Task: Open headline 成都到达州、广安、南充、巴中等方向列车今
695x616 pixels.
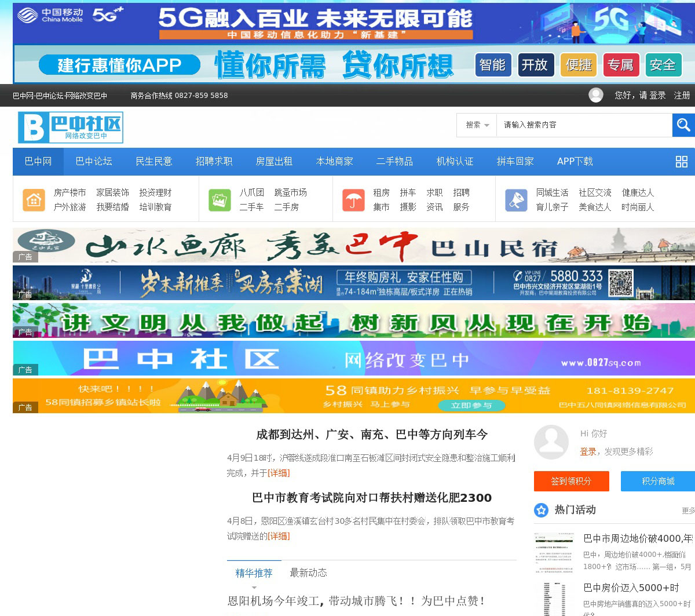Action: (372, 435)
